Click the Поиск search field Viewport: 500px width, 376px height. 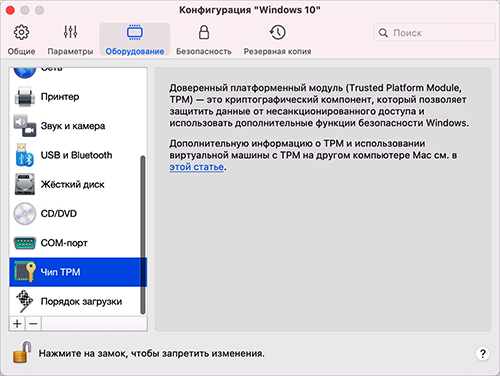click(x=434, y=33)
